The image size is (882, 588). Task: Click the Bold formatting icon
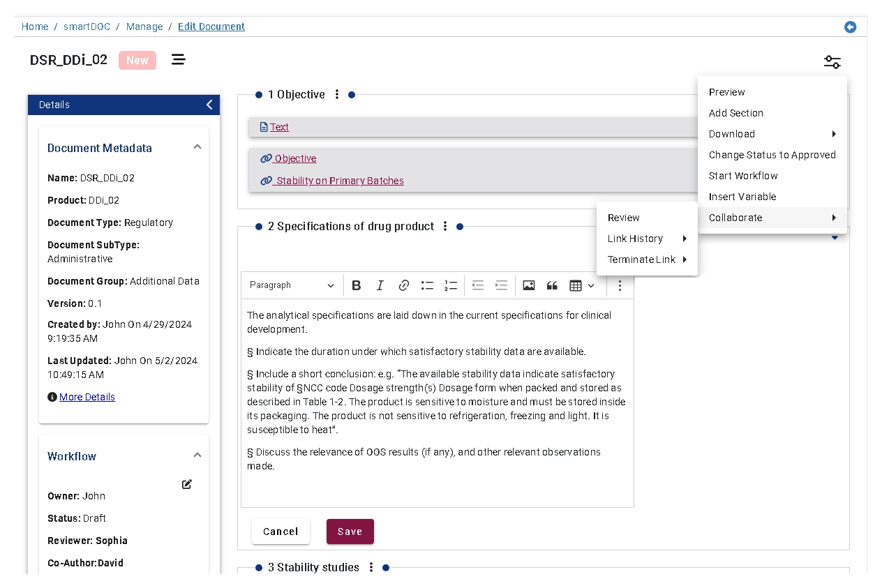click(356, 285)
